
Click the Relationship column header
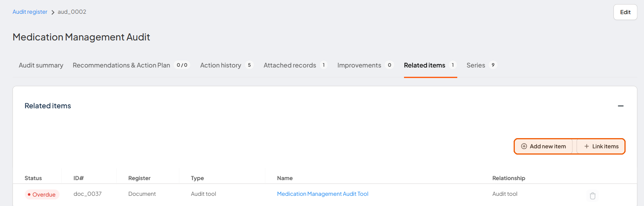pyautogui.click(x=509, y=178)
